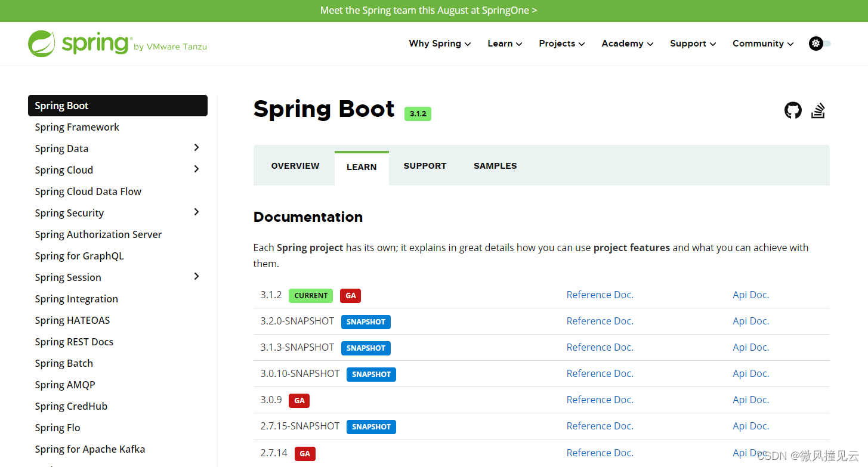The height and width of the screenshot is (467, 868).
Task: Open Spring Flo in sidebar
Action: coord(57,428)
